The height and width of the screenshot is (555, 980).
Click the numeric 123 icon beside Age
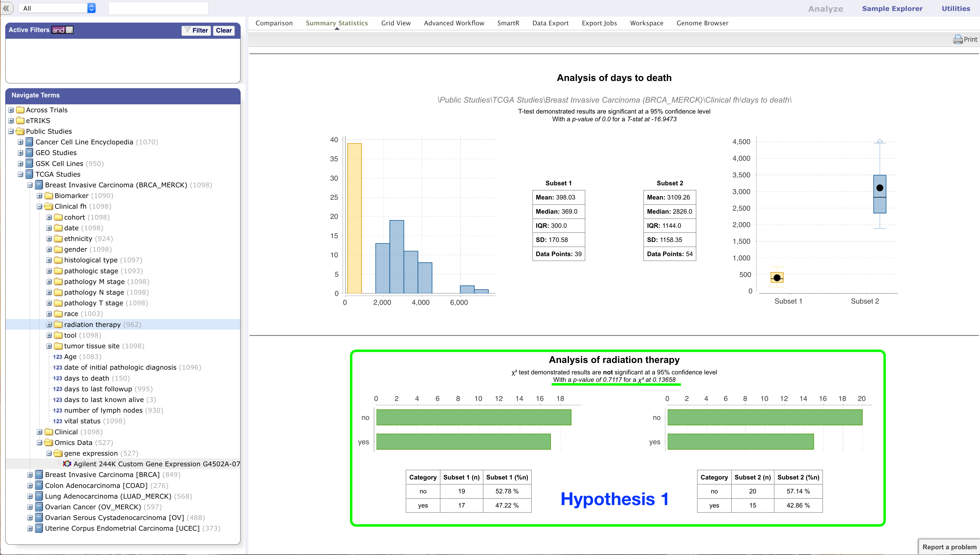[58, 357]
